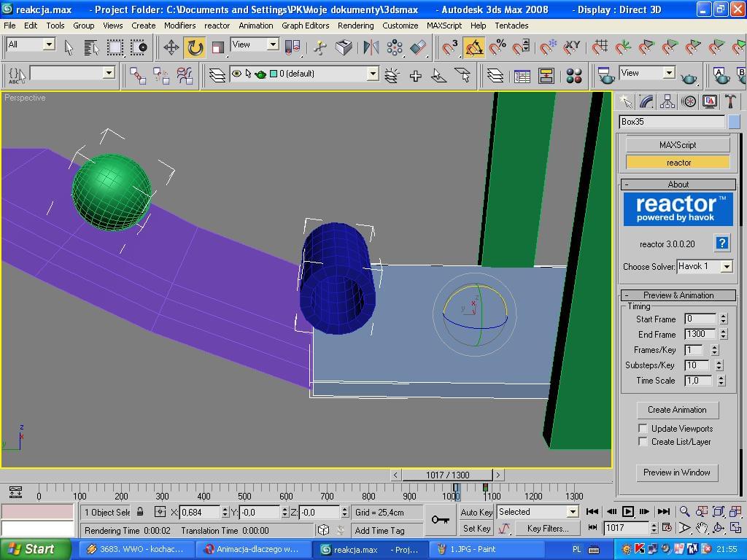Click the reactor utility button
747x560 pixels.
[678, 163]
